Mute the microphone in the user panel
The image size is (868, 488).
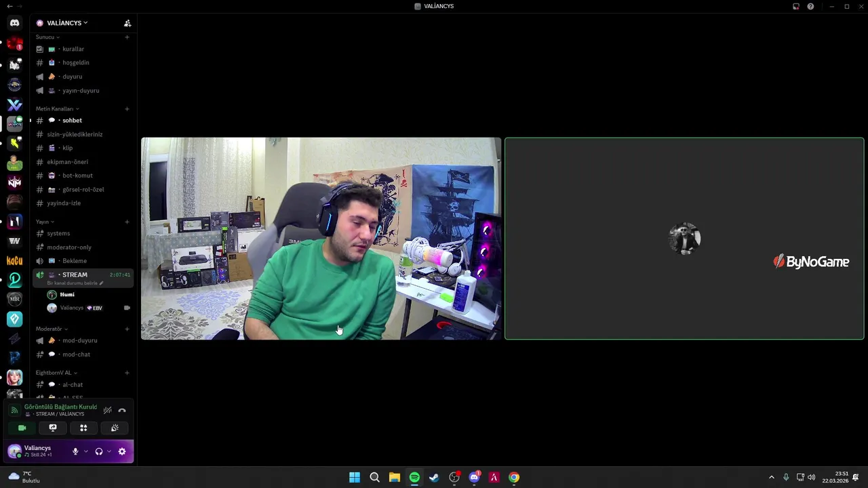click(x=75, y=451)
